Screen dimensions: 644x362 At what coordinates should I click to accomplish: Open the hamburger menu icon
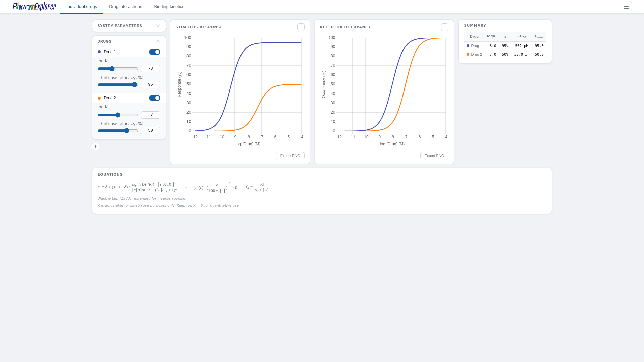(626, 7)
